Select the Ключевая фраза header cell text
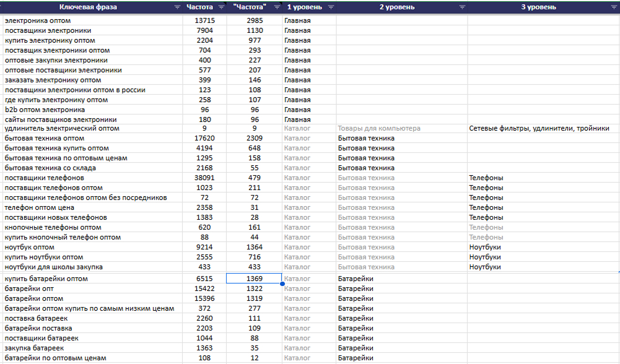620x364 pixels. click(88, 7)
